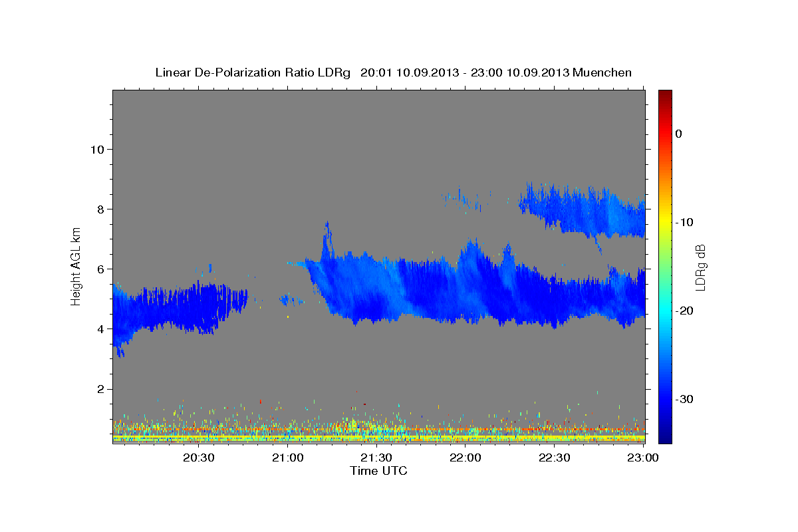Click the 'LDRg dB' colorbar label
Viewport: 798px width, 532px height.
click(700, 267)
